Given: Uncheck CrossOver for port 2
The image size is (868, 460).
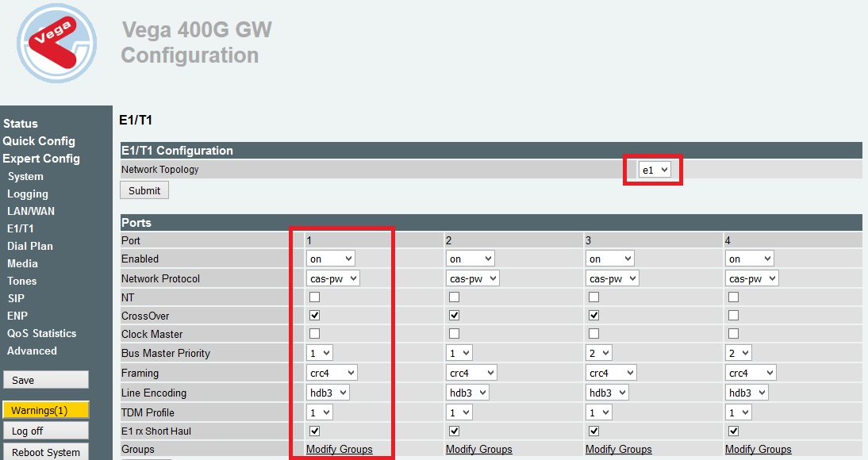Looking at the screenshot, I should (455, 316).
